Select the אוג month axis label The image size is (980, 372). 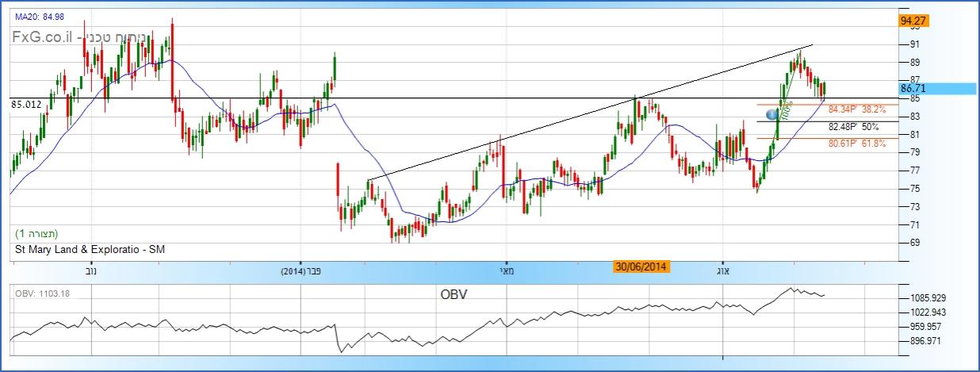pos(723,270)
